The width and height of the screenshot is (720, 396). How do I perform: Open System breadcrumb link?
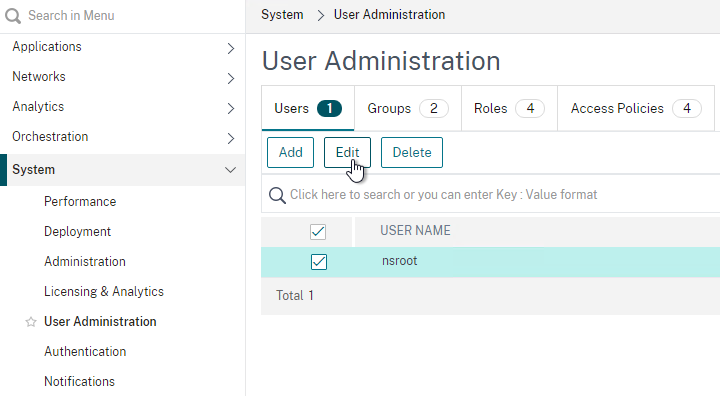[x=282, y=15]
